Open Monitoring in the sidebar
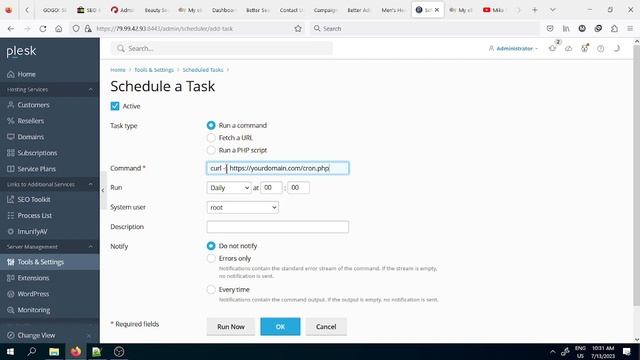This screenshot has width=640, height=360. coord(33,310)
